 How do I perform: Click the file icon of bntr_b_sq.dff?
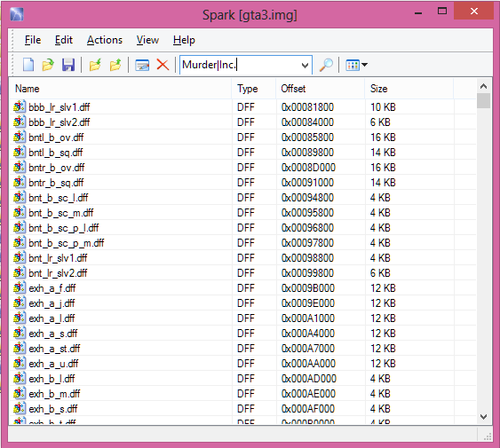[x=20, y=182]
